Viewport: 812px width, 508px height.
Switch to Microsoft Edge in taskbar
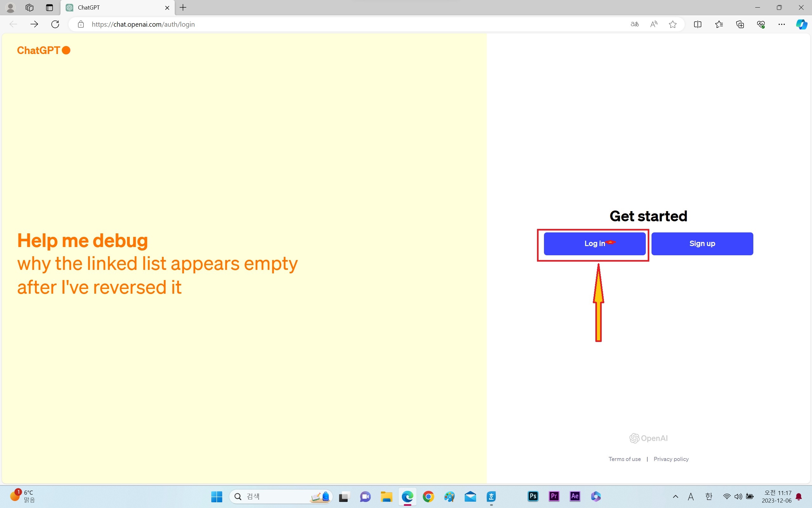click(x=407, y=496)
